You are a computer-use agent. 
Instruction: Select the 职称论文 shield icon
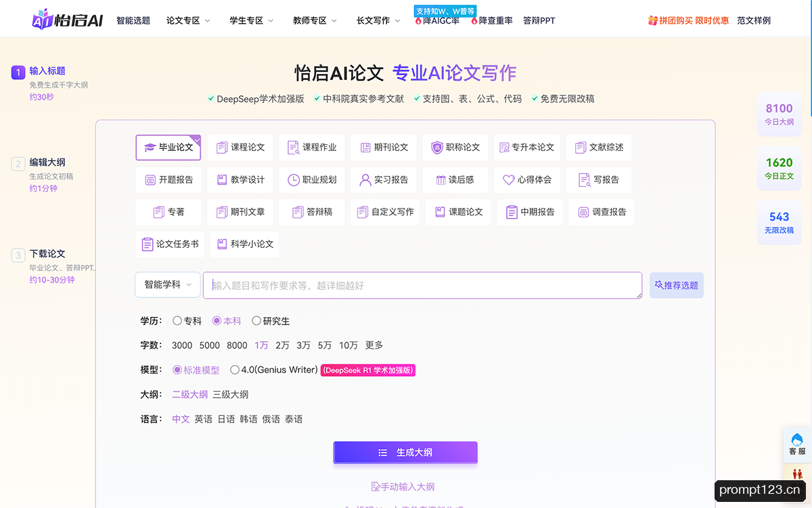(x=437, y=147)
